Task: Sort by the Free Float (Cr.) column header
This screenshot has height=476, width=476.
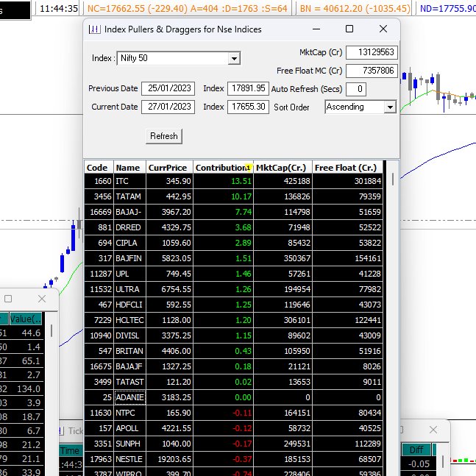Action: [x=347, y=168]
